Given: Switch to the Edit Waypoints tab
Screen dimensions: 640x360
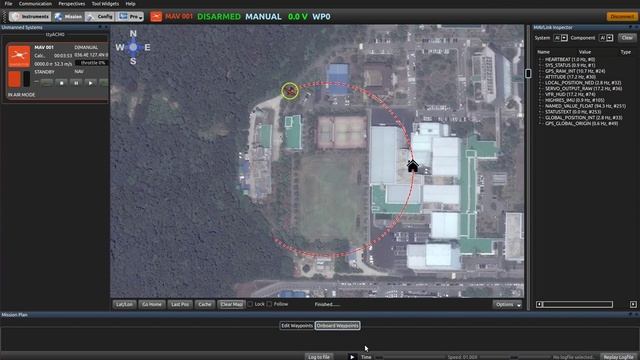Looking at the screenshot, I should click(x=297, y=326).
